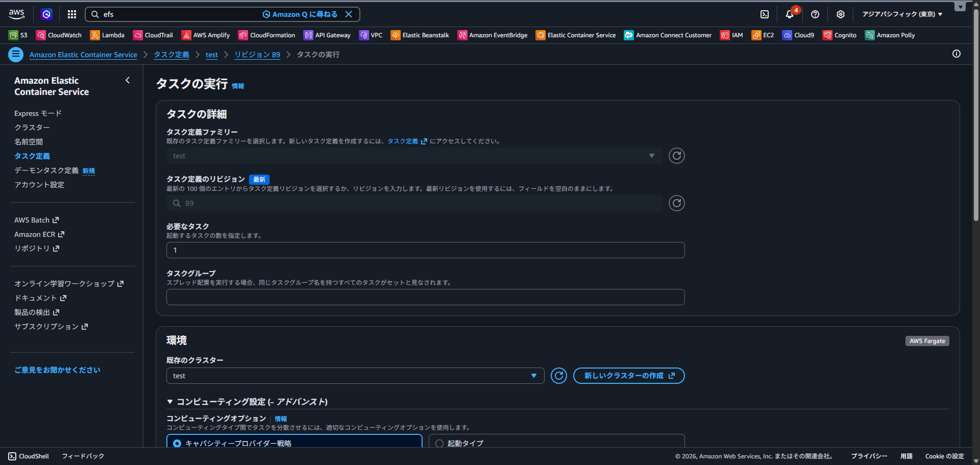Open the services grid menu icon
Screen dimensions: 980x465
72,14
